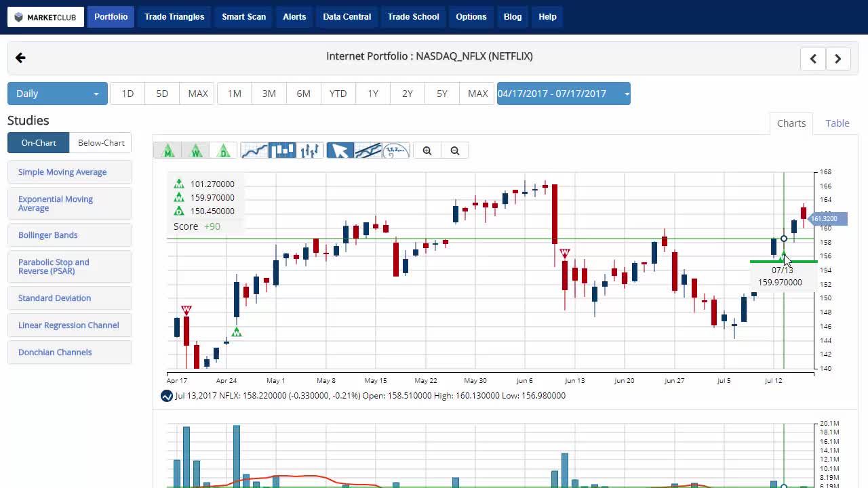868x488 pixels.
Task: Toggle the Weekly Trade Triangle icon
Action: 196,150
